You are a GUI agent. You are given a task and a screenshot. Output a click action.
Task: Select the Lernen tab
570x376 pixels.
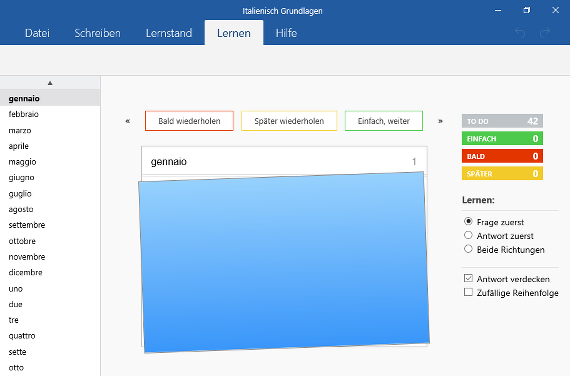234,33
